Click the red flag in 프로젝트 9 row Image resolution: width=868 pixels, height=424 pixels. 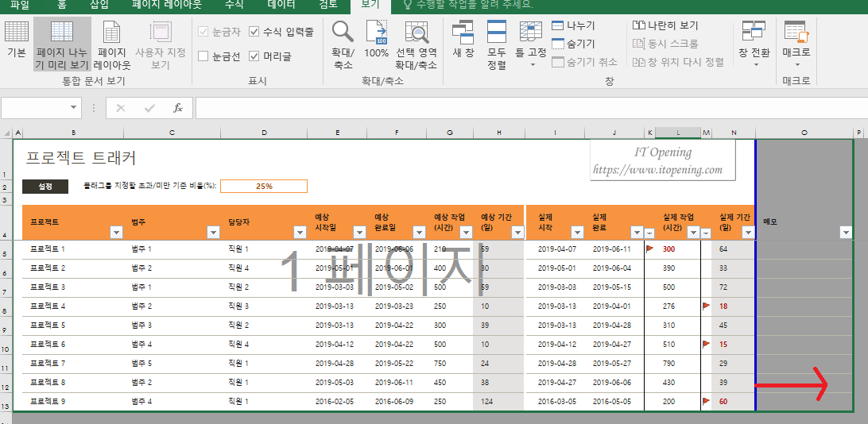pos(706,401)
